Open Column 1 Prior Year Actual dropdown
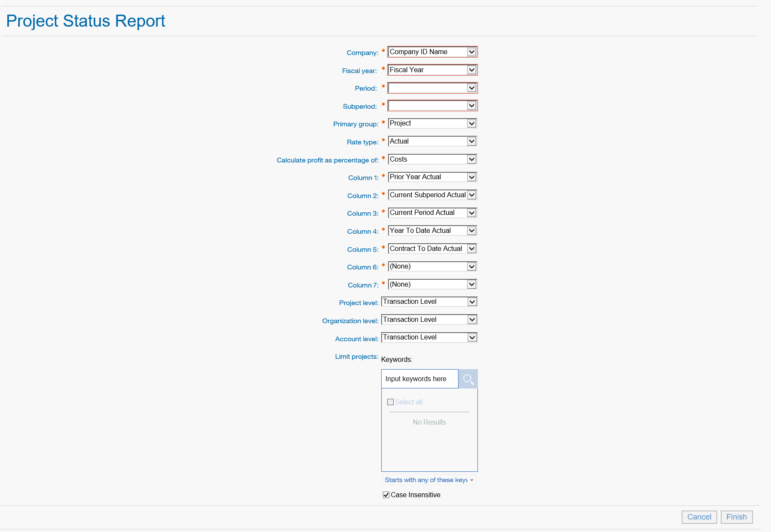 click(x=432, y=177)
